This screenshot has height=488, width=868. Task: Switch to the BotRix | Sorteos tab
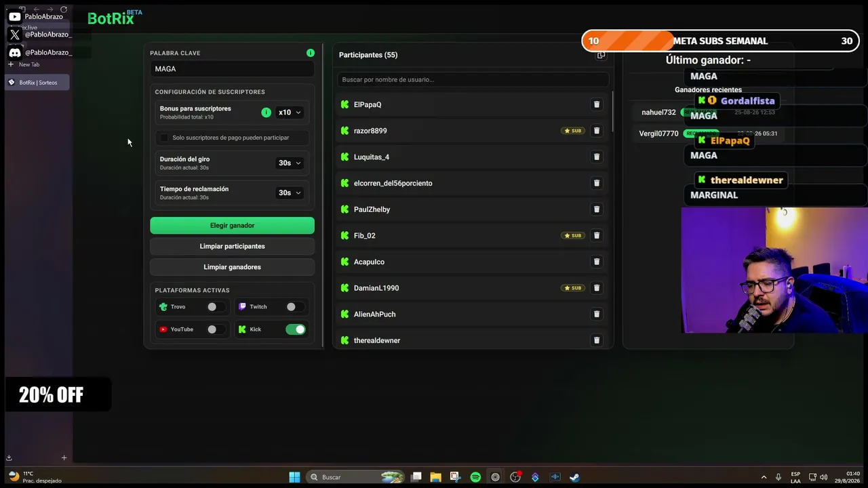[x=37, y=83]
